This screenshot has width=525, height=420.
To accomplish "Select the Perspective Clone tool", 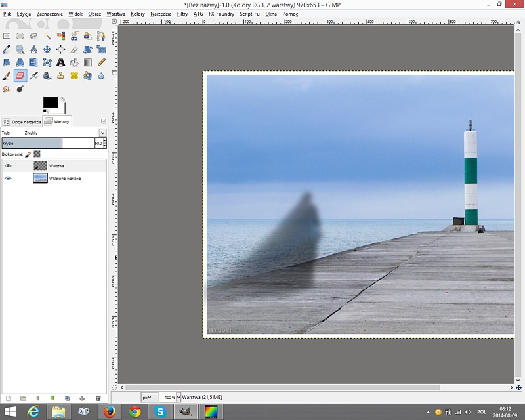I will pos(88,75).
